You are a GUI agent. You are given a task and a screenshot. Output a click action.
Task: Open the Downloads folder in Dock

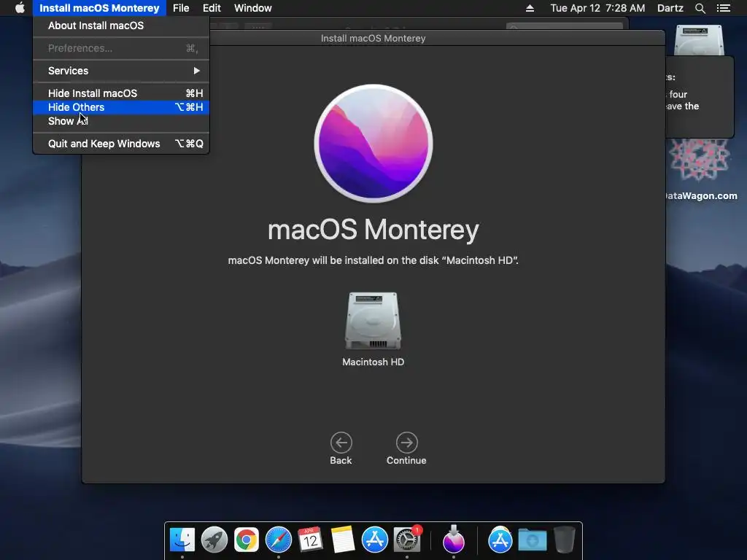point(533,540)
